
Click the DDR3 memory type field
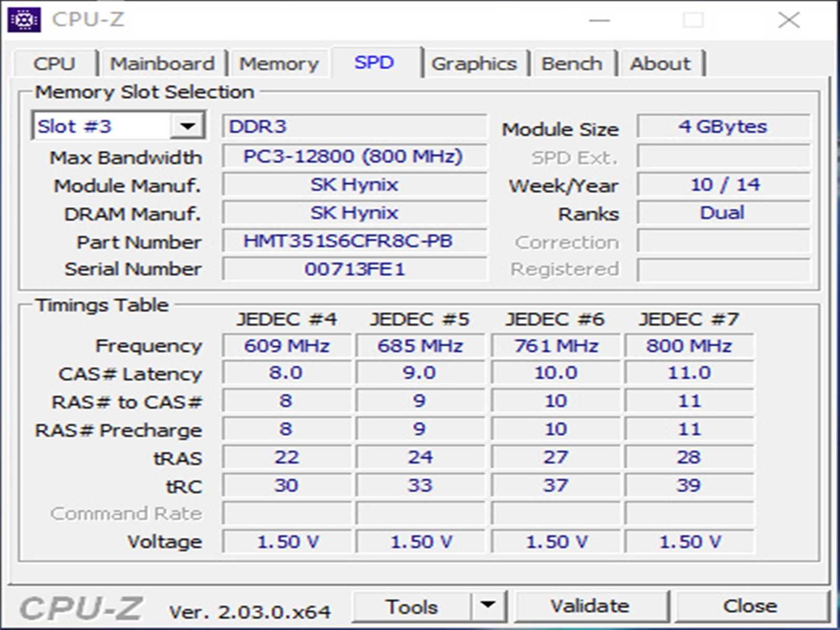coord(354,127)
